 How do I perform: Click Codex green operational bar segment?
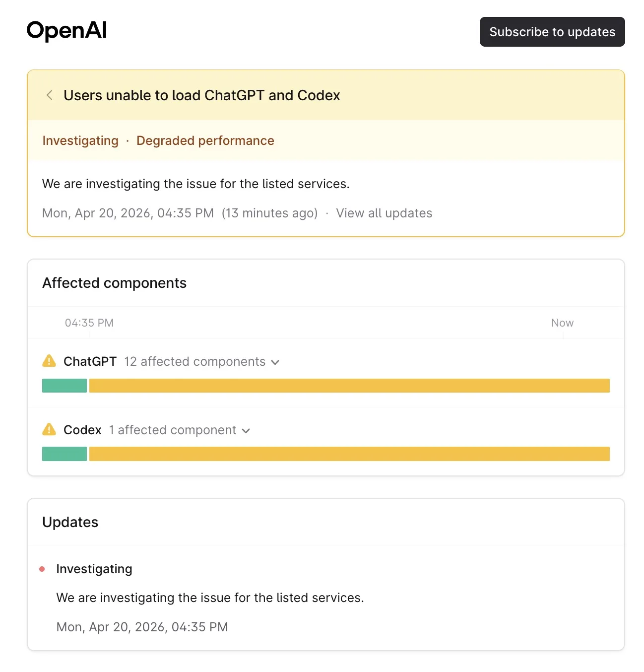click(64, 454)
